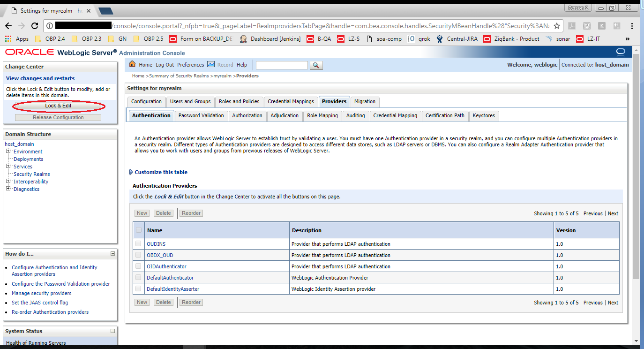
Task: Open the Migration tab
Action: pyautogui.click(x=365, y=101)
